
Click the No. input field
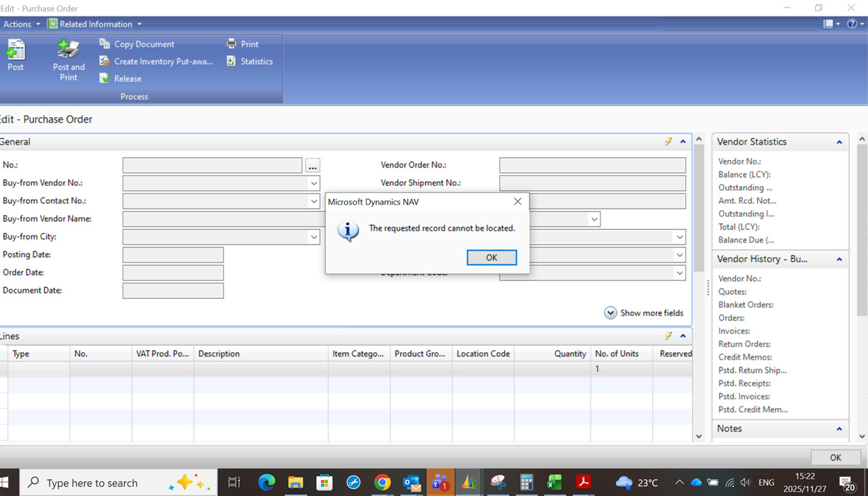pos(212,165)
